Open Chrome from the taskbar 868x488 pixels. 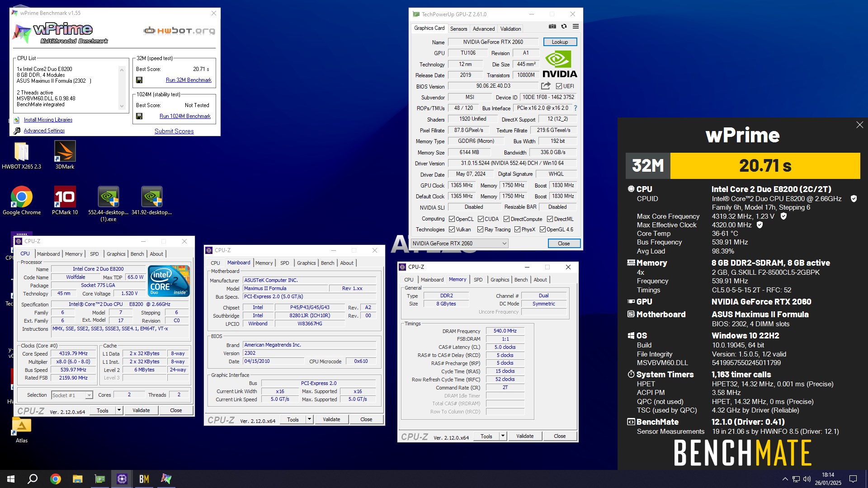55,479
